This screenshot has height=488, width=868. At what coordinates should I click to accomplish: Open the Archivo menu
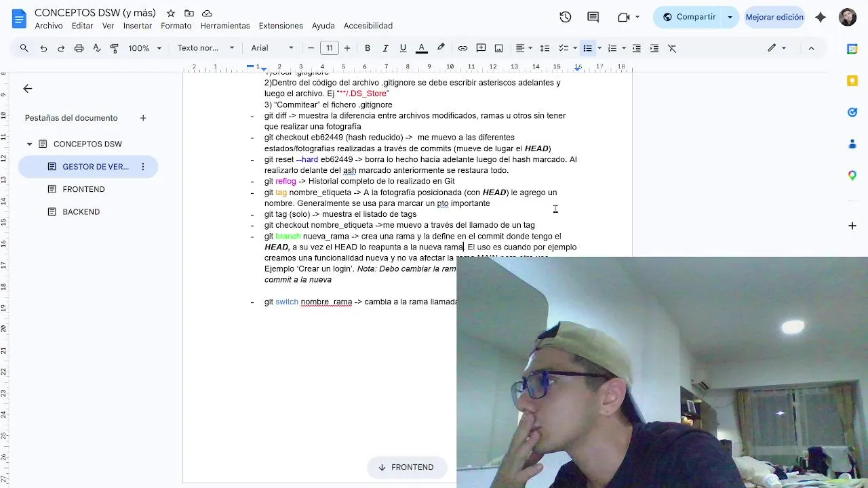tap(49, 26)
